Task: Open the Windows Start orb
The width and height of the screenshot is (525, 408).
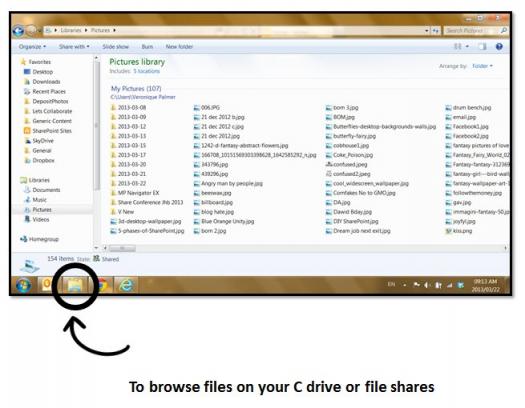Action: pyautogui.click(x=23, y=285)
